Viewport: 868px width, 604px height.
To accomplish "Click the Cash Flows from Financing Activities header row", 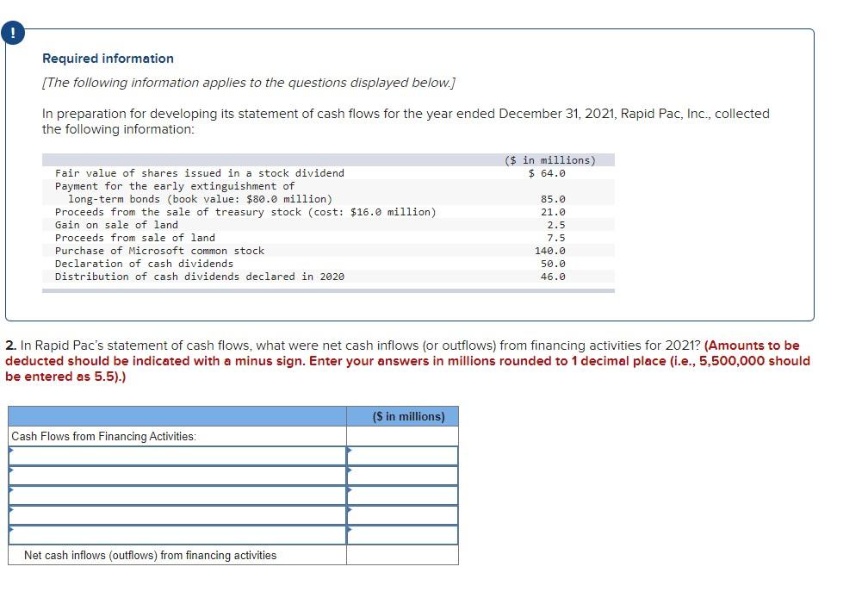I will [x=103, y=436].
